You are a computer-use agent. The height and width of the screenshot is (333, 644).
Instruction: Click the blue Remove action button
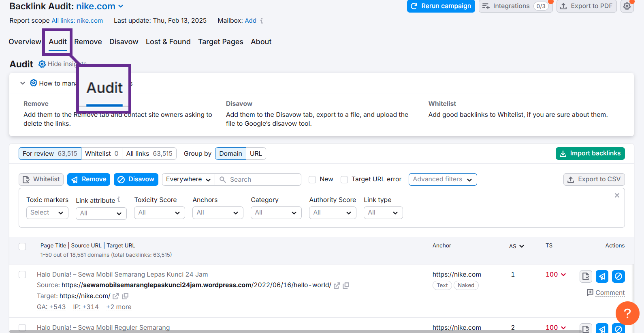click(x=89, y=179)
